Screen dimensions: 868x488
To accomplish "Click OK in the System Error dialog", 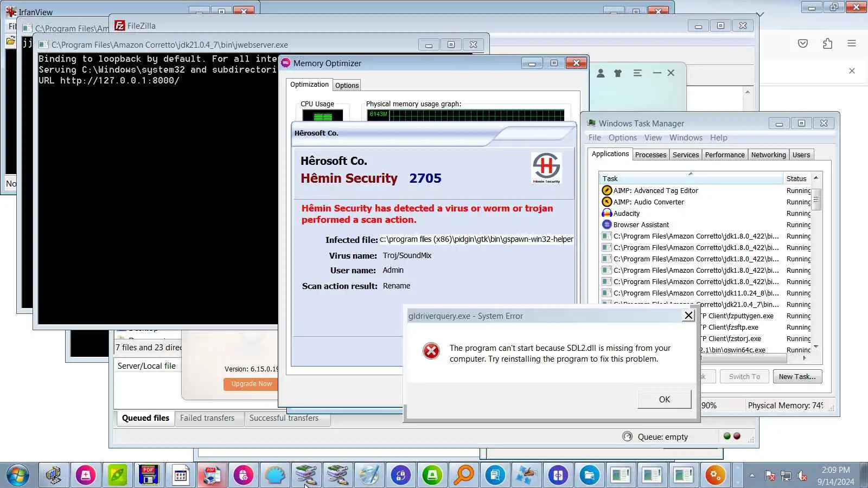I will click(664, 399).
